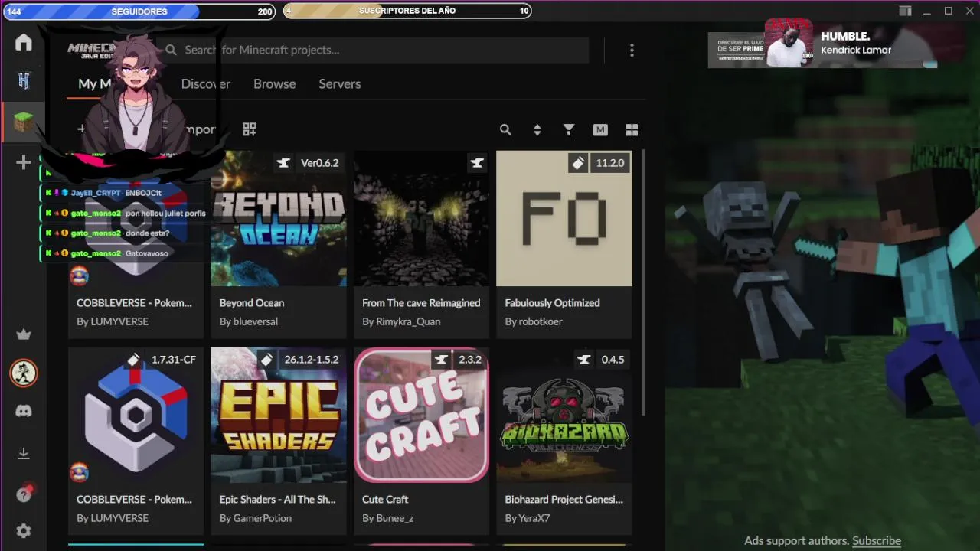
Task: Open the downloads icon in sidebar
Action: pos(24,453)
